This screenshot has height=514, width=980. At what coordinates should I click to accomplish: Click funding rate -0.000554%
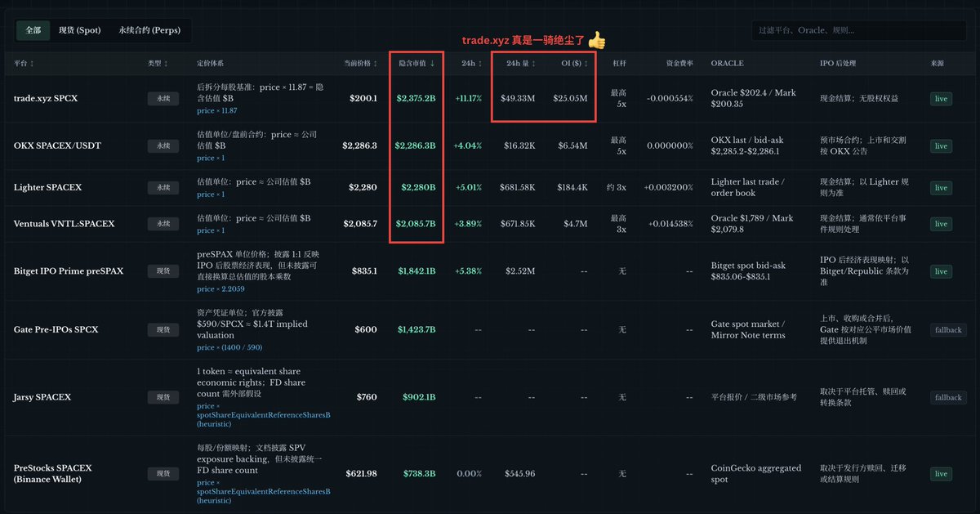[x=670, y=98]
